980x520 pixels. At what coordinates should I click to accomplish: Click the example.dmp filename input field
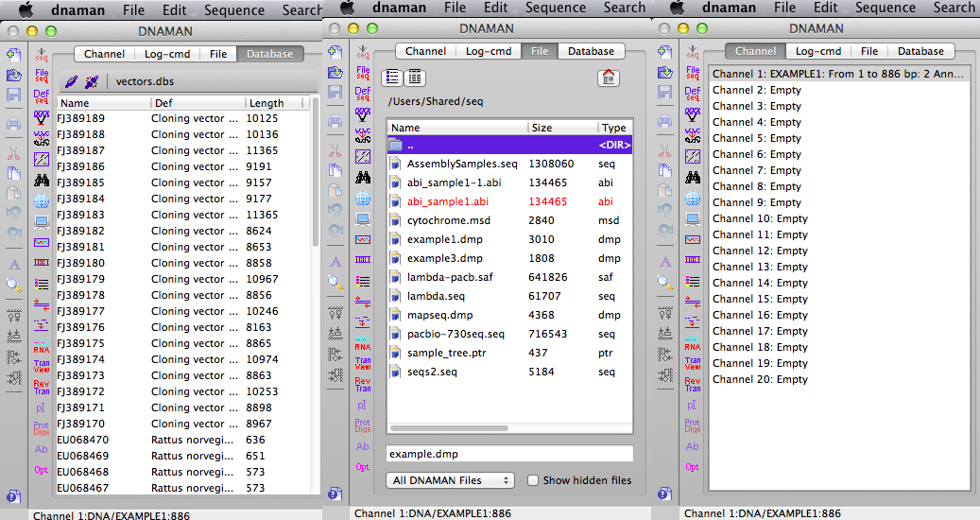(x=509, y=454)
